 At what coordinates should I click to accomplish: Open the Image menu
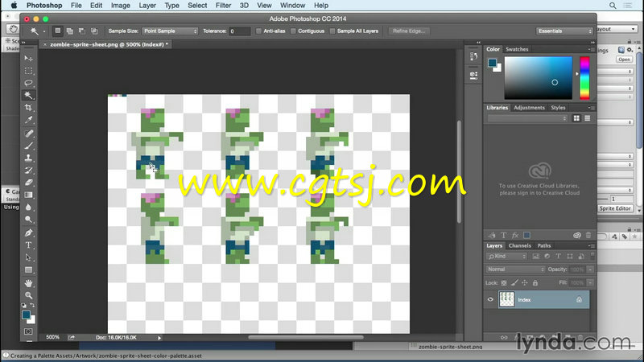click(x=120, y=6)
